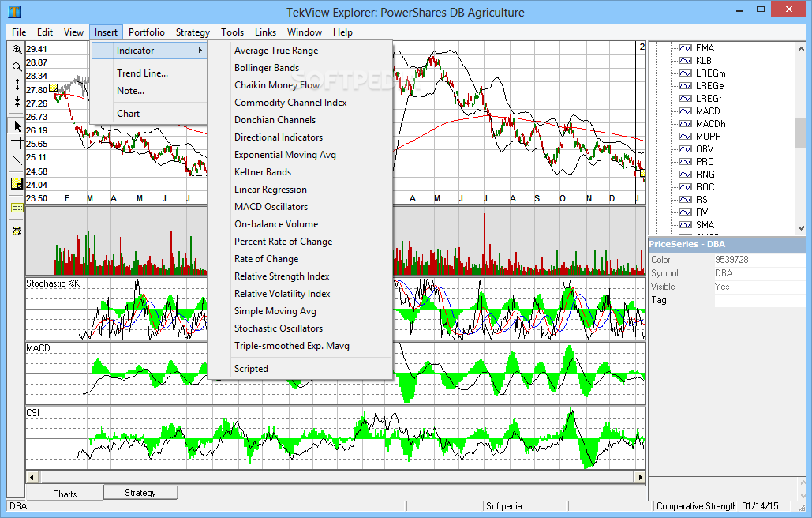Screen dimensions: 812x518
Task: Click the MOPR indicator icon in the tree
Action: (686, 137)
